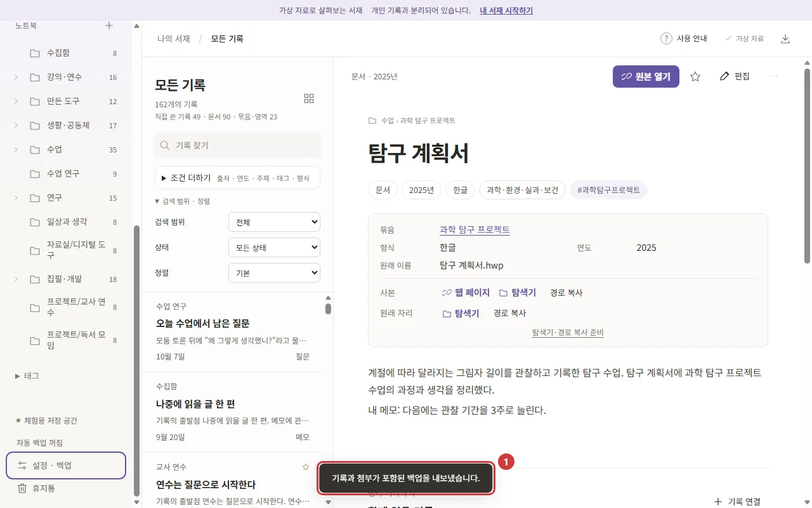
Task: Open the 나중에 읽을 글 한 편 record
Action: coord(233,413)
